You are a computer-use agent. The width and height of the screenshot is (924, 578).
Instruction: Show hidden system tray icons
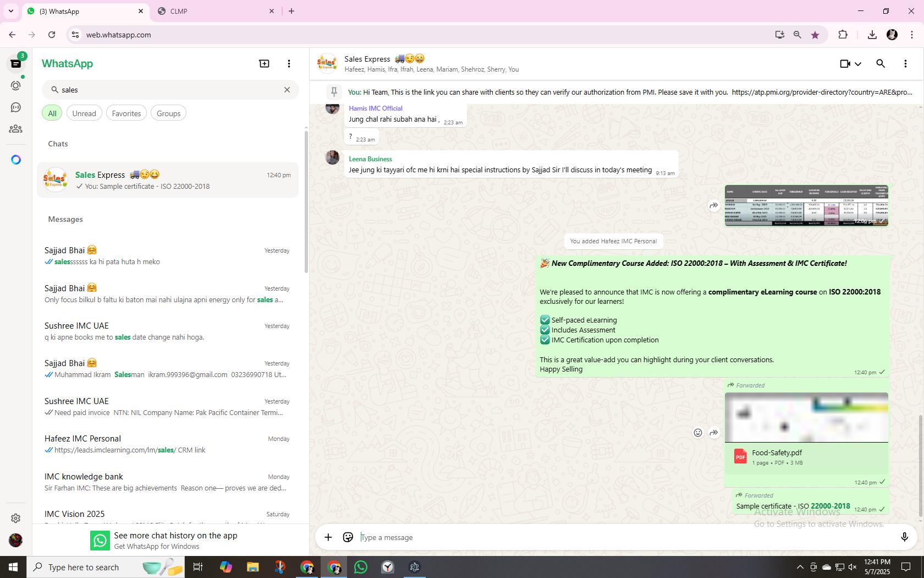point(800,567)
